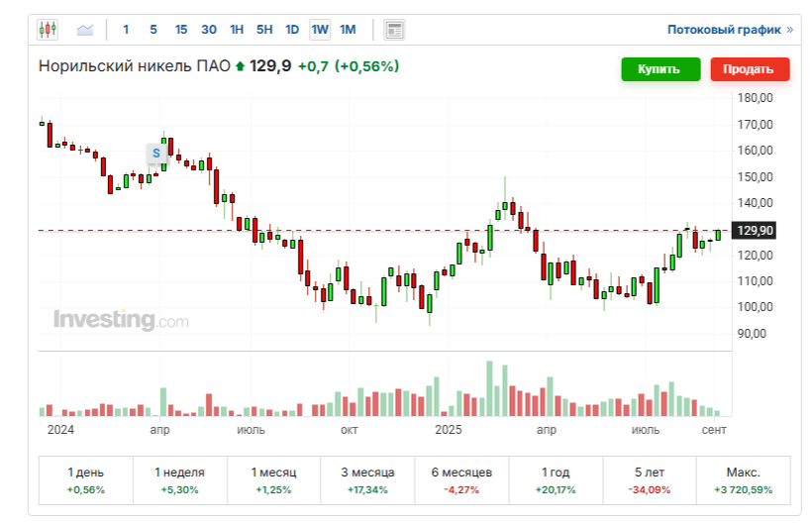
Task: Choose the Макс. period
Action: click(743, 480)
